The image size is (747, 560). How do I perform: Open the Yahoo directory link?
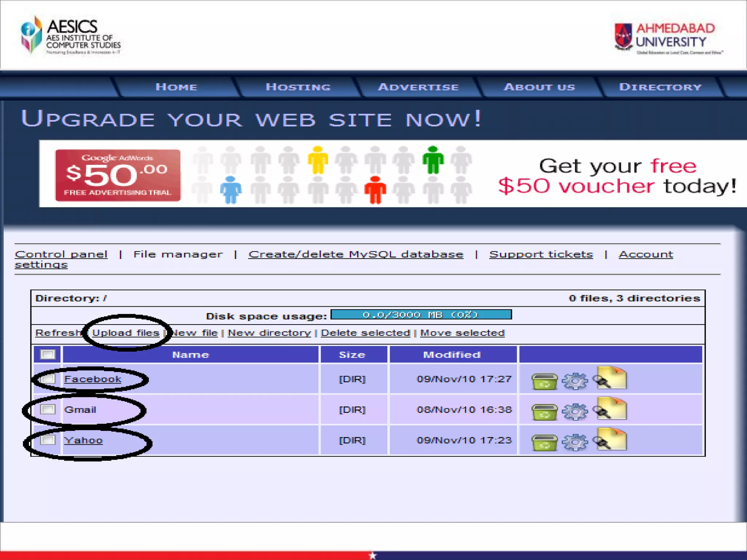(83, 440)
